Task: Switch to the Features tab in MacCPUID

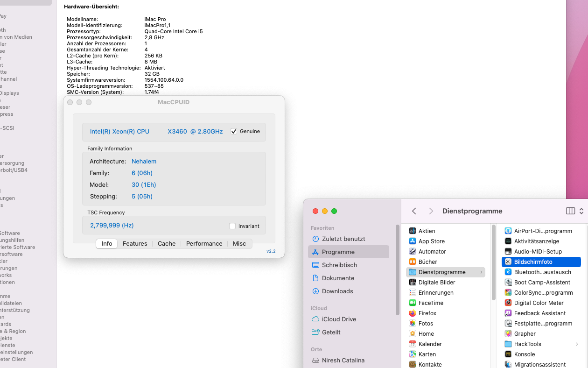Action: [x=135, y=244]
